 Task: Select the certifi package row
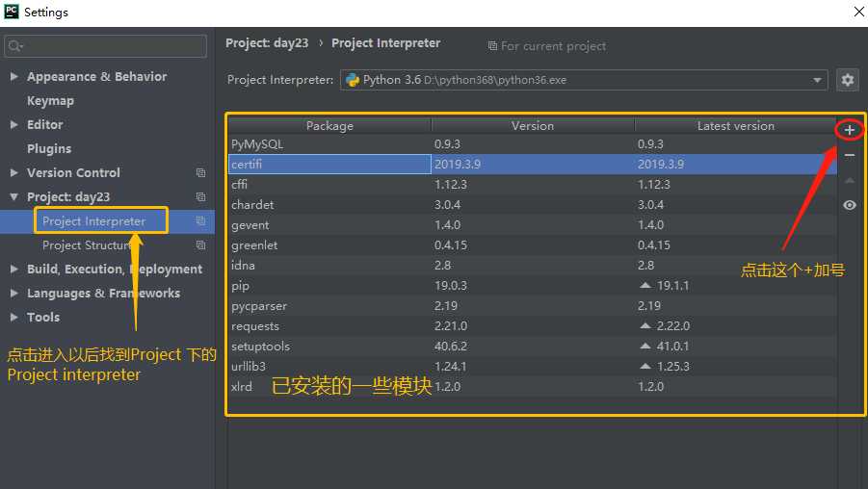pos(533,165)
